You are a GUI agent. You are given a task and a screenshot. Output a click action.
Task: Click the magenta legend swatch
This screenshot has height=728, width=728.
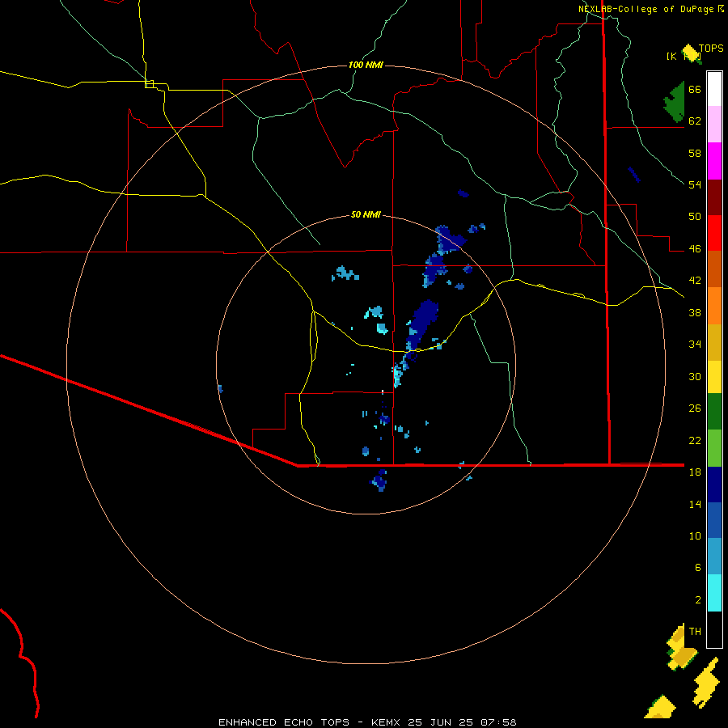[x=714, y=161]
